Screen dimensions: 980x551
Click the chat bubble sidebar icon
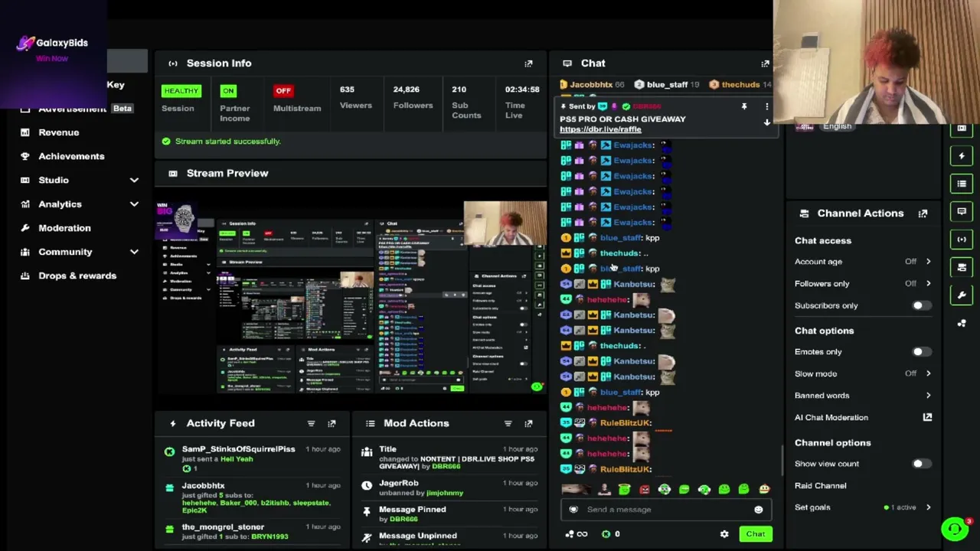click(x=962, y=211)
